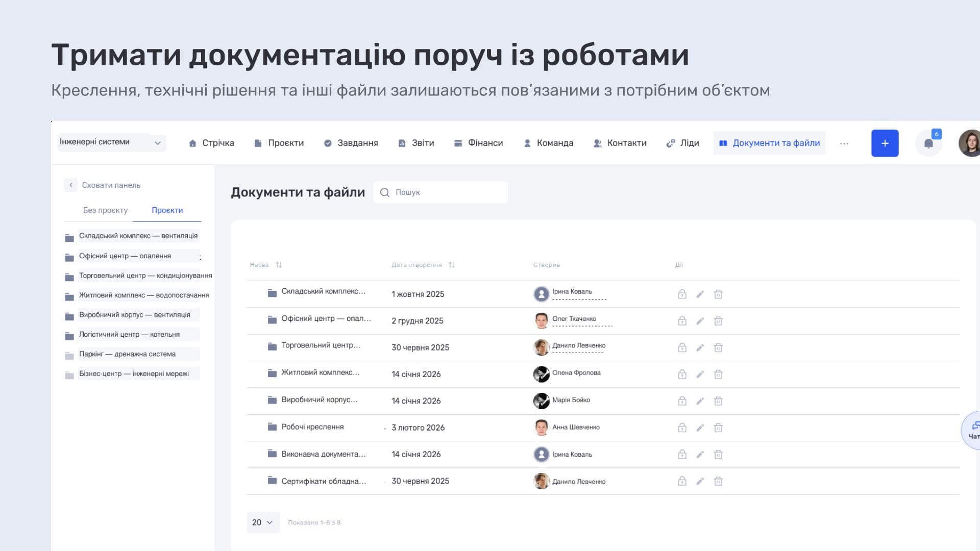Click pencil icon in Житловий комплекс row

(x=700, y=374)
